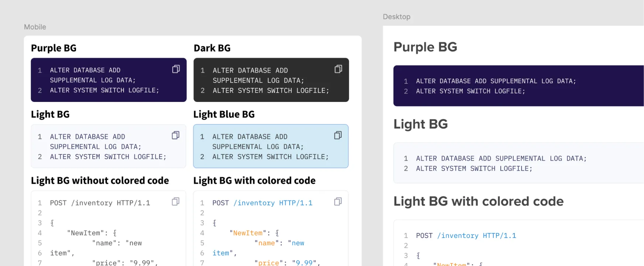Click the "price": "9.99" line in uncolored code block
This screenshot has height=266, width=644.
(125, 263)
